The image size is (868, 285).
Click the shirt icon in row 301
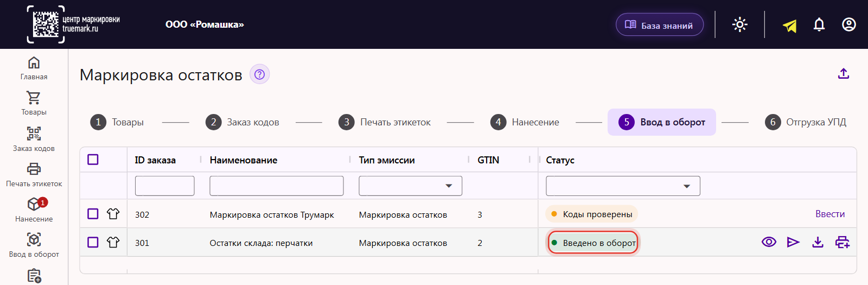tap(113, 242)
